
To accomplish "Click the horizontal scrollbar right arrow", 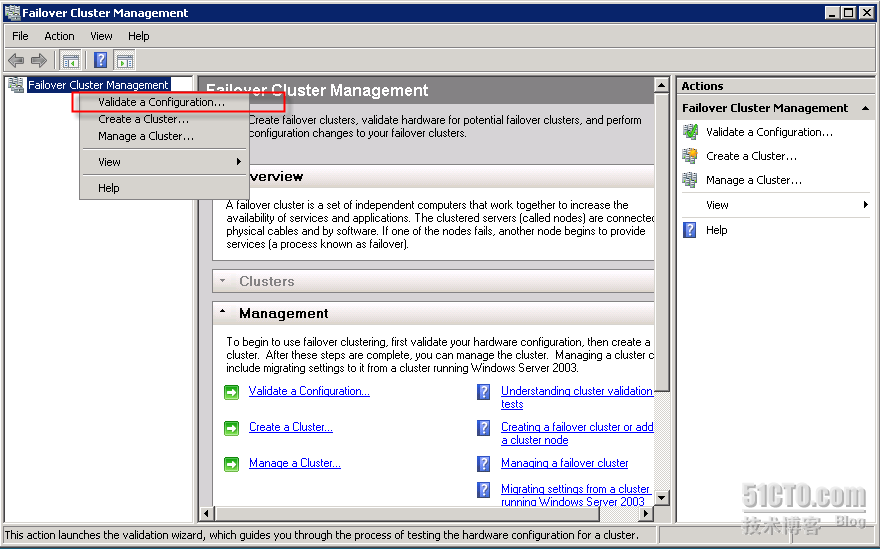I will click(646, 513).
